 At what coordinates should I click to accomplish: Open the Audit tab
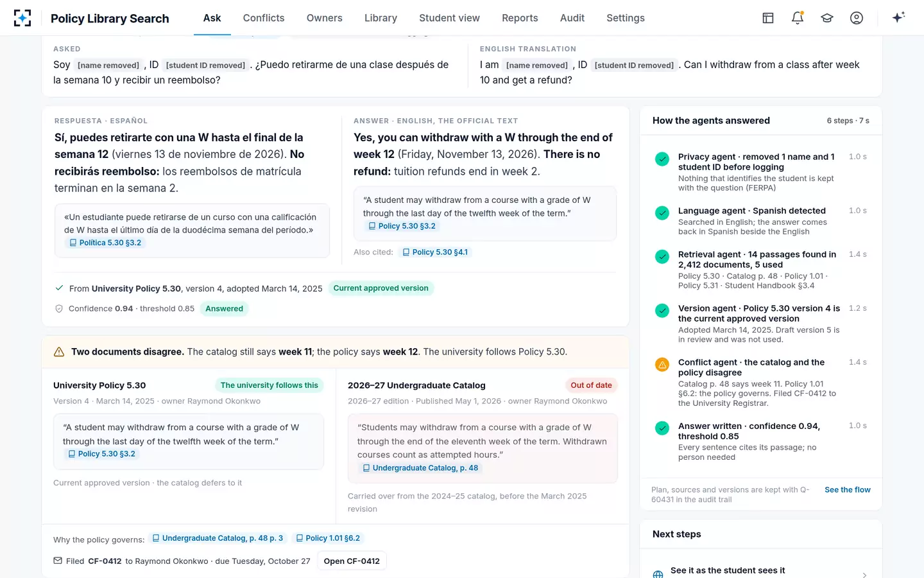(572, 18)
